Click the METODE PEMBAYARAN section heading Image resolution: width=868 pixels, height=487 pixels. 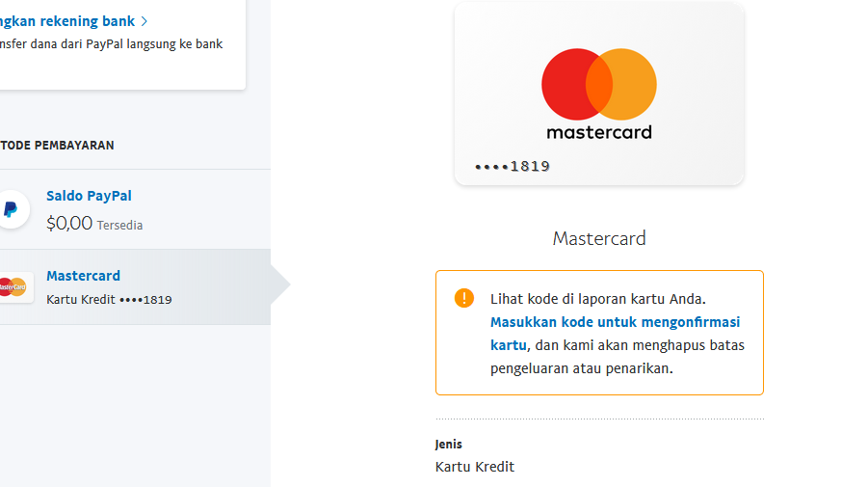pos(57,146)
